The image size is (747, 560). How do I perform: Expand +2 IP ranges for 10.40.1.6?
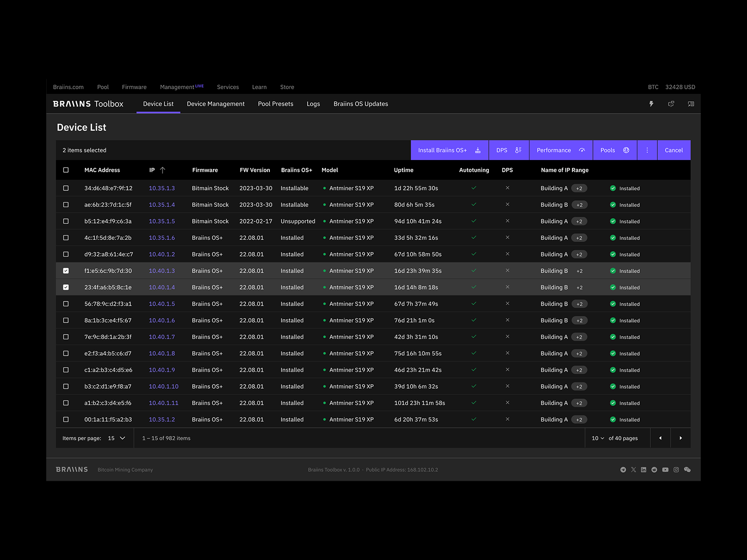579,321
